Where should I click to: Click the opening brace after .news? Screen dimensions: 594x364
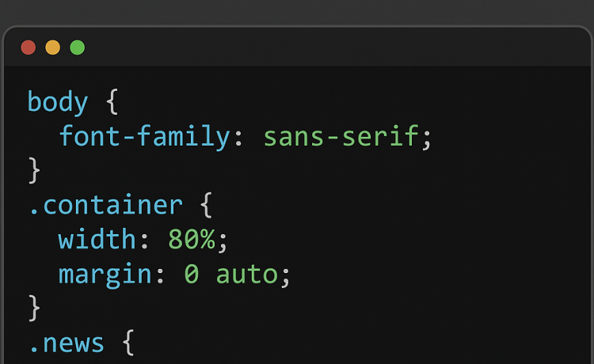(x=128, y=343)
